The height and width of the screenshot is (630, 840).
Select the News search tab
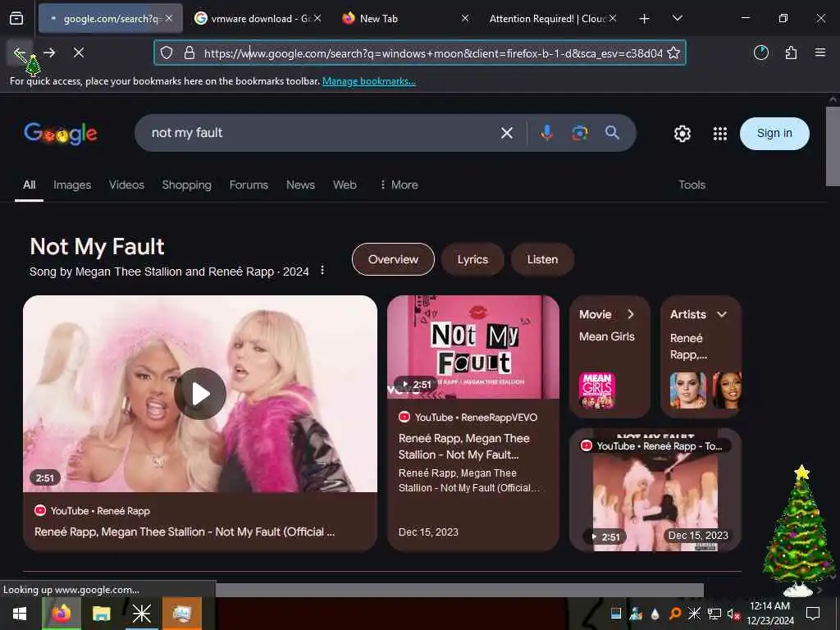coord(300,185)
